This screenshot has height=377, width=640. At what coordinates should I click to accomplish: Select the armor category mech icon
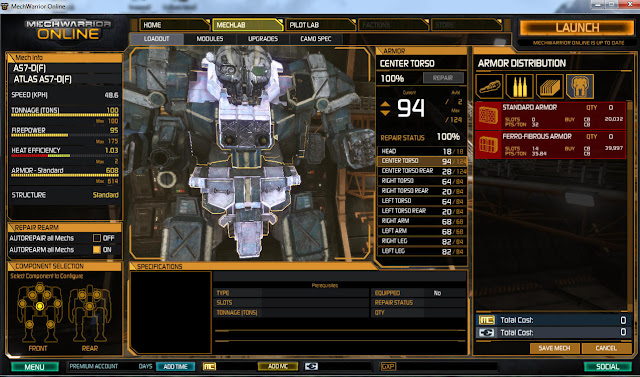(580, 86)
